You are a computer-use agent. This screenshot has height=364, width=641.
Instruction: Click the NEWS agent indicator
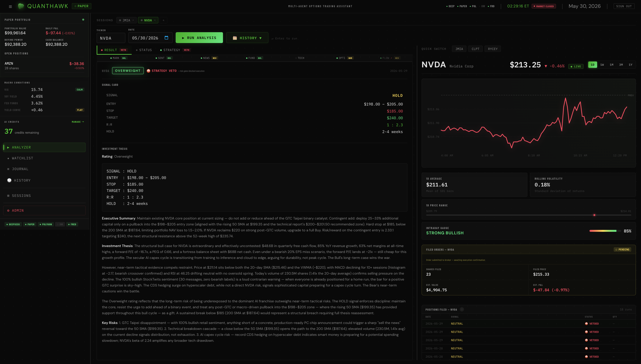[209, 58]
